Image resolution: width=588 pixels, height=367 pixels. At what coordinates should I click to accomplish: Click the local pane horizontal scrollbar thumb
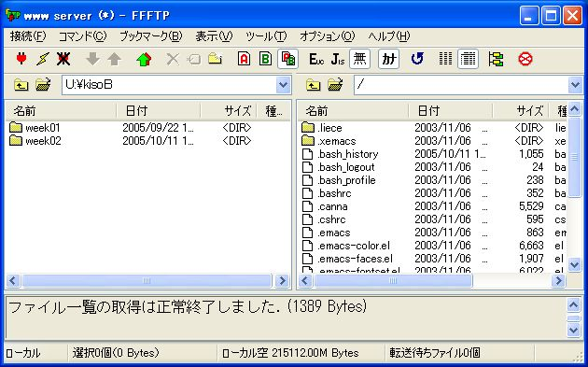pyautogui.click(x=147, y=281)
